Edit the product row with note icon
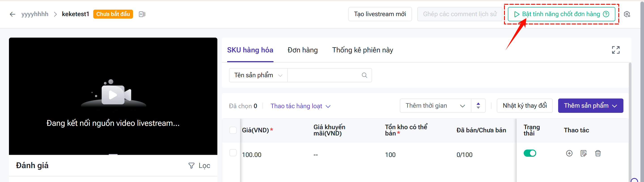644x182 pixels. pos(583,153)
